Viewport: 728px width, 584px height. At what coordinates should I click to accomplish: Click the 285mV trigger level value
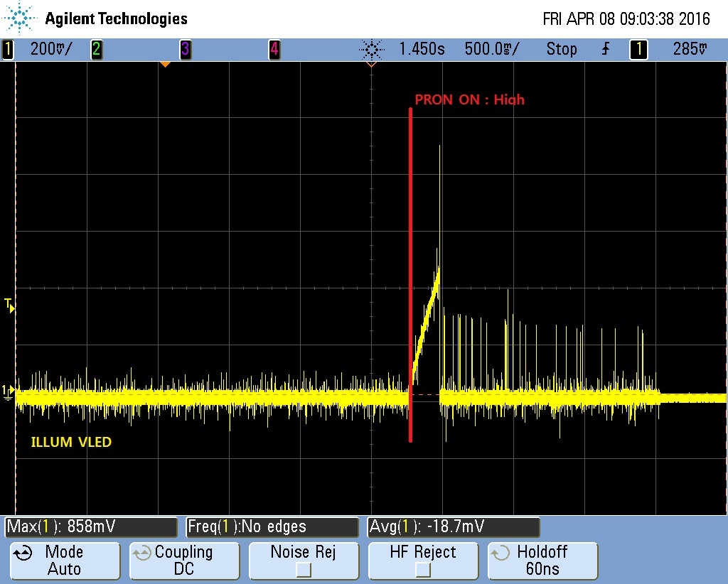(690, 49)
